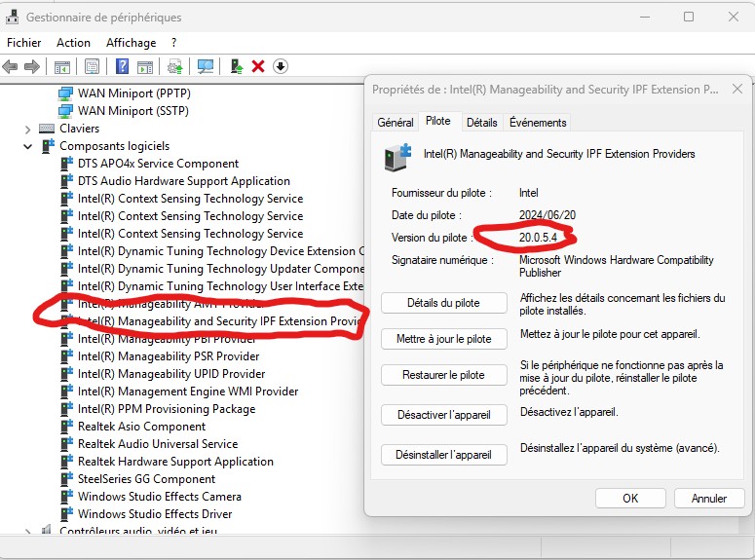The width and height of the screenshot is (755, 560).
Task: Open the Fichier menu
Action: coord(24,43)
